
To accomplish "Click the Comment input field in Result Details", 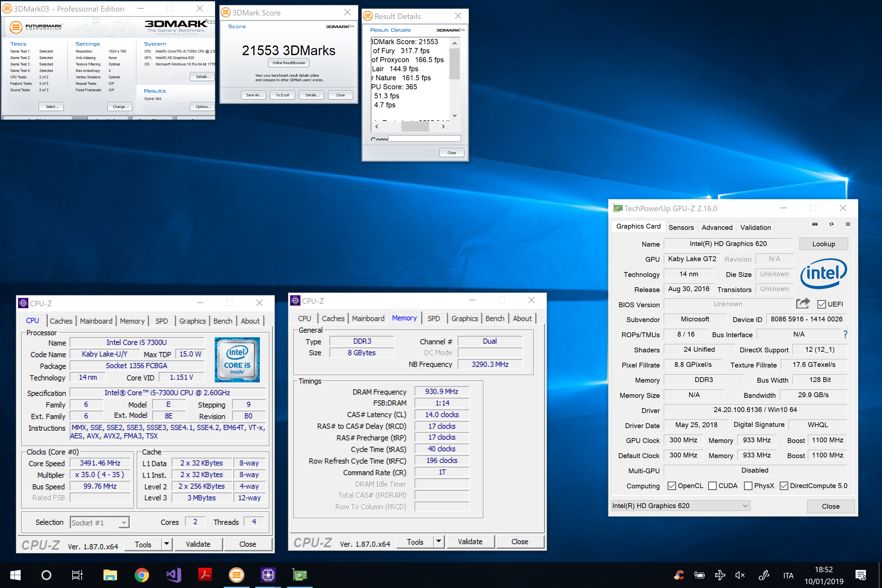I will tap(424, 138).
